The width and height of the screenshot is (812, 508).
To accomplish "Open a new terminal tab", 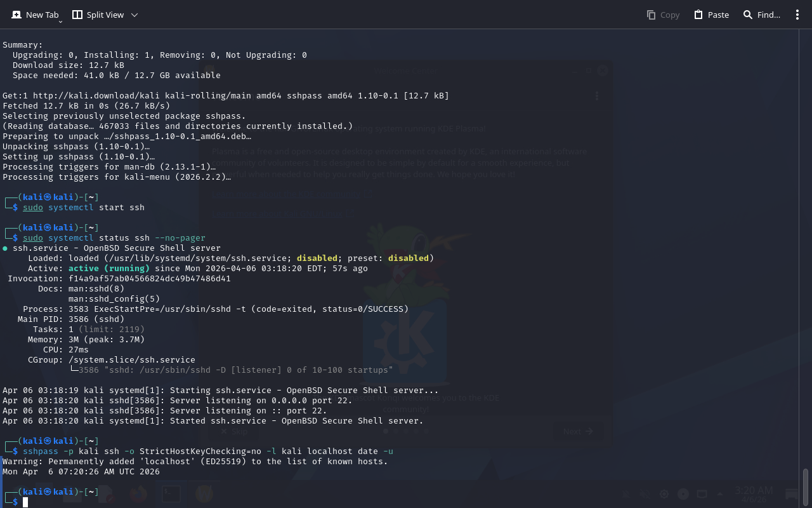I will (x=35, y=15).
